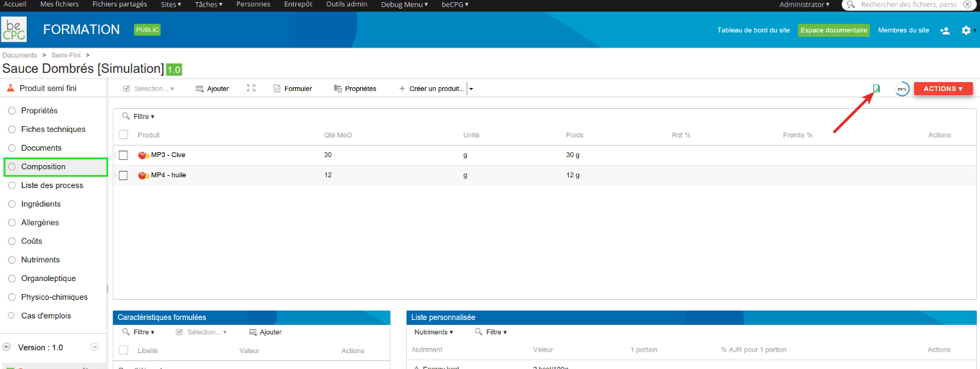Click the MP4 - huile product icon
Image resolution: width=980 pixels, height=369 pixels.
coord(143,175)
